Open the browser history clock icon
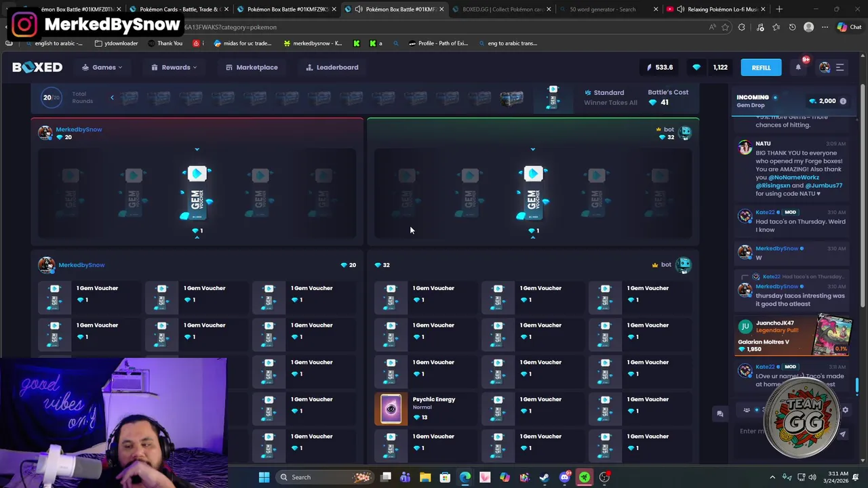The width and height of the screenshot is (868, 488). click(792, 27)
